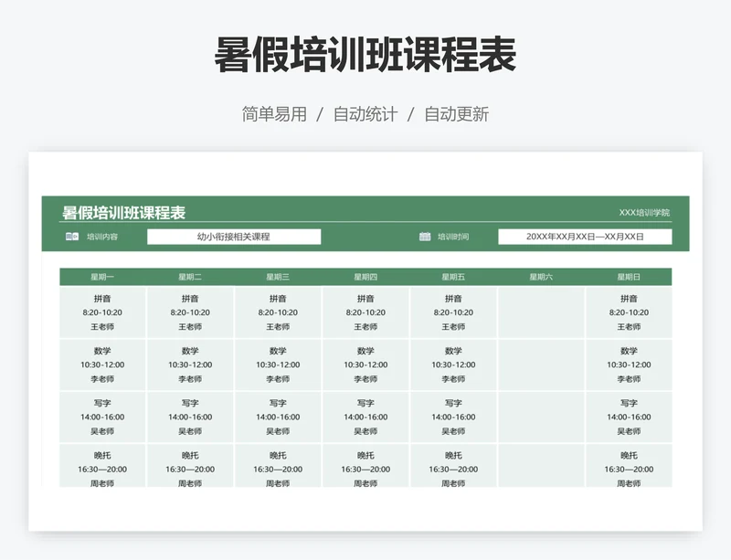Click the 星期五 column header
Screen dimensions: 731x560
pyautogui.click(x=453, y=277)
